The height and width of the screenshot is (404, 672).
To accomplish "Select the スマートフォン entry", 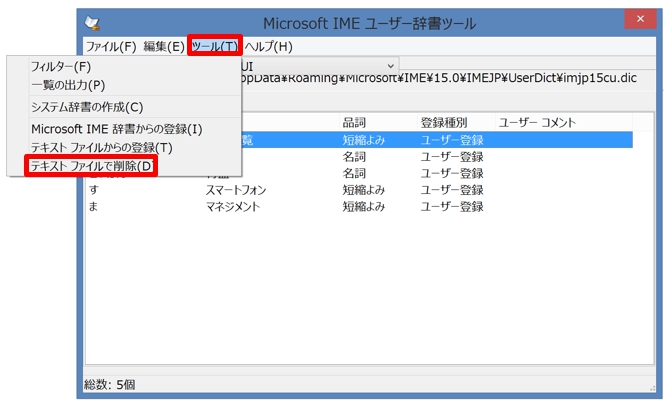I will [236, 190].
